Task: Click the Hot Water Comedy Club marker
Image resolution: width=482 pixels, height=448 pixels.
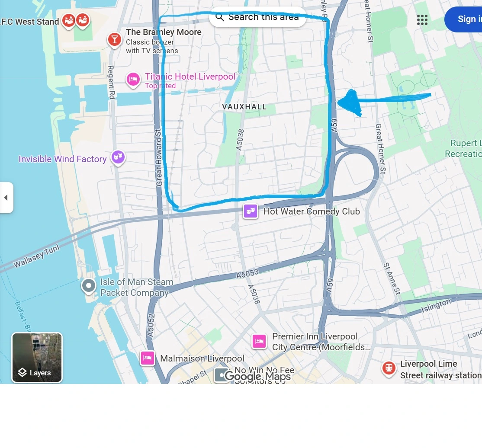Action: (x=251, y=211)
